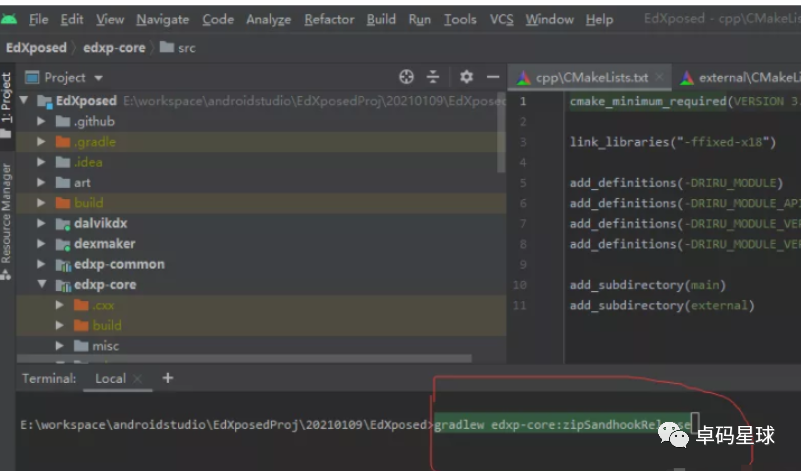Close the cpp\CMakeLists.txt tab
Image resolution: width=801 pixels, height=471 pixels.
659,77
